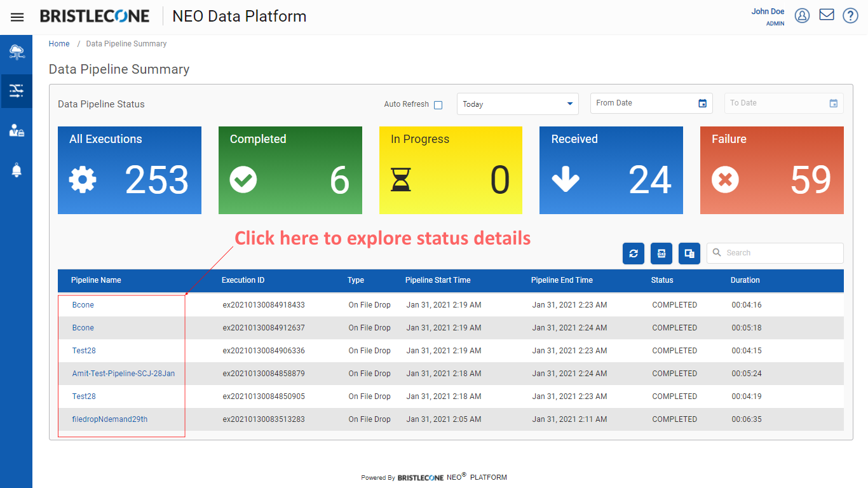Screen dimensions: 868x488
Task: Sort by Pipeline Name column header
Action: pos(96,280)
